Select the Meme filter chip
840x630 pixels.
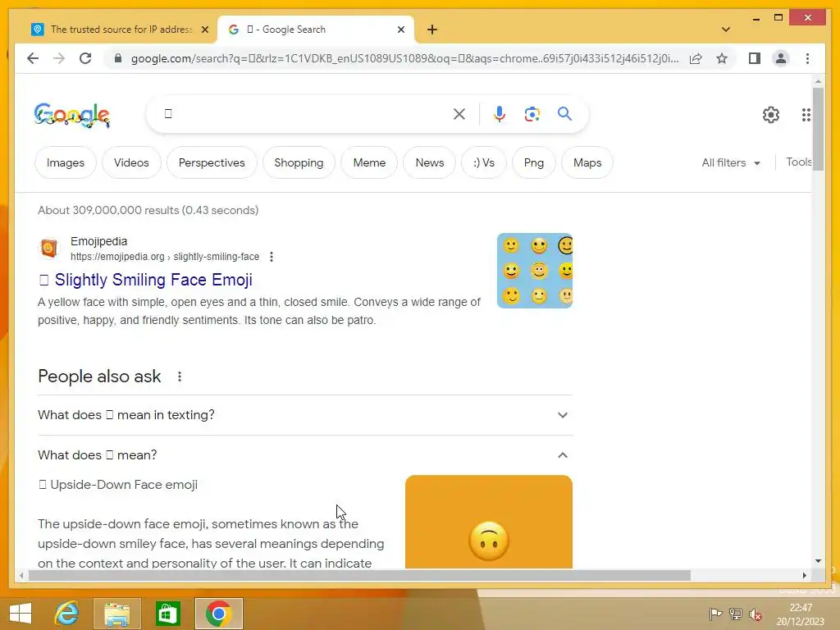pos(369,162)
